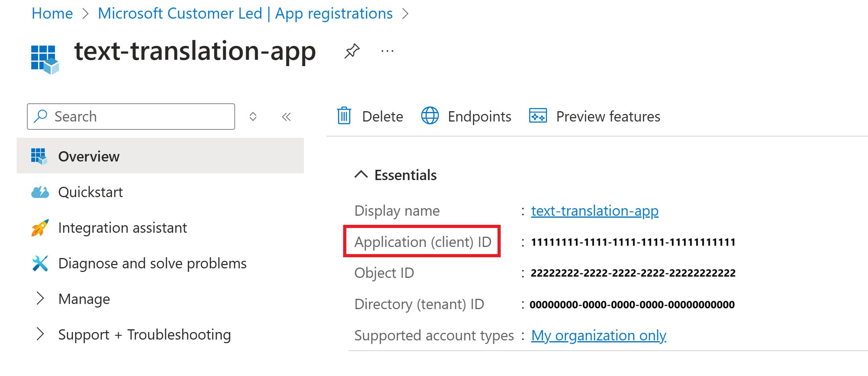Click the Endpoints globe icon
This screenshot has width=868, height=376.
click(x=430, y=116)
